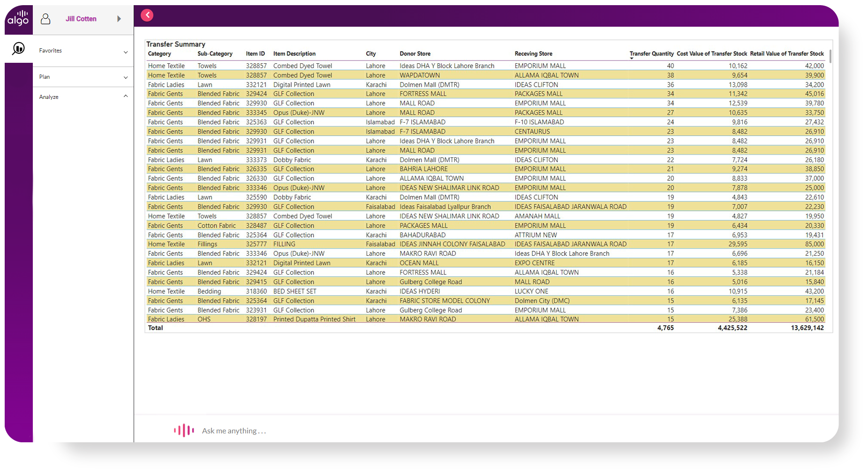
Task: Click the Transfer Summary title
Action: pyautogui.click(x=176, y=44)
